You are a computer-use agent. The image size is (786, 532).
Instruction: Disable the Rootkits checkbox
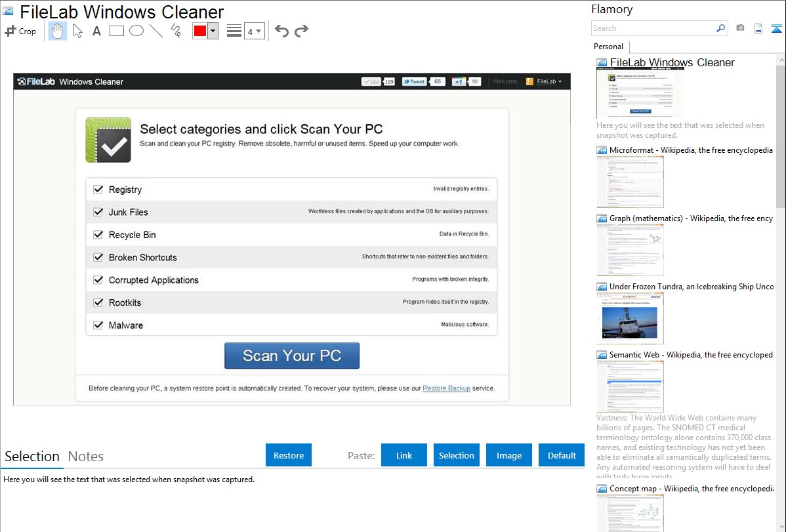pos(98,302)
